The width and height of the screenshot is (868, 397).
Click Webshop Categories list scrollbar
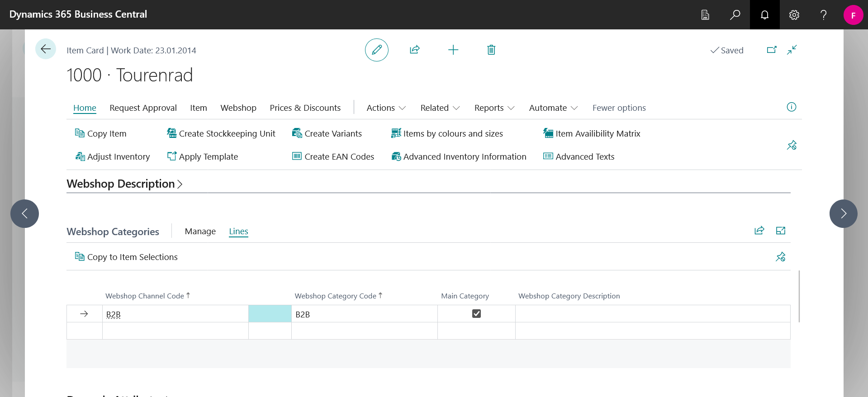799,296
